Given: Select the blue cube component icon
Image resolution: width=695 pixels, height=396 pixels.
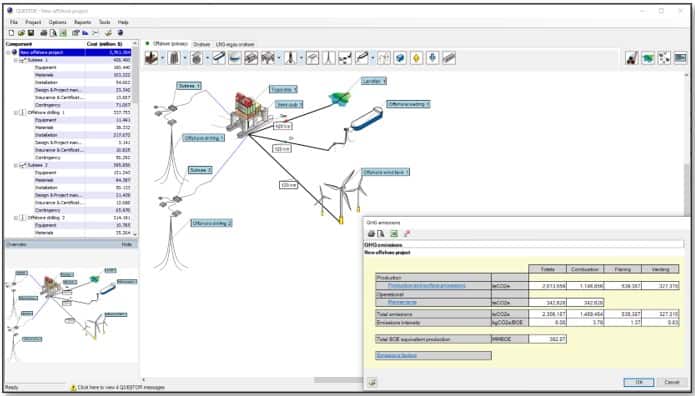Looking at the screenshot, I should (x=400, y=58).
